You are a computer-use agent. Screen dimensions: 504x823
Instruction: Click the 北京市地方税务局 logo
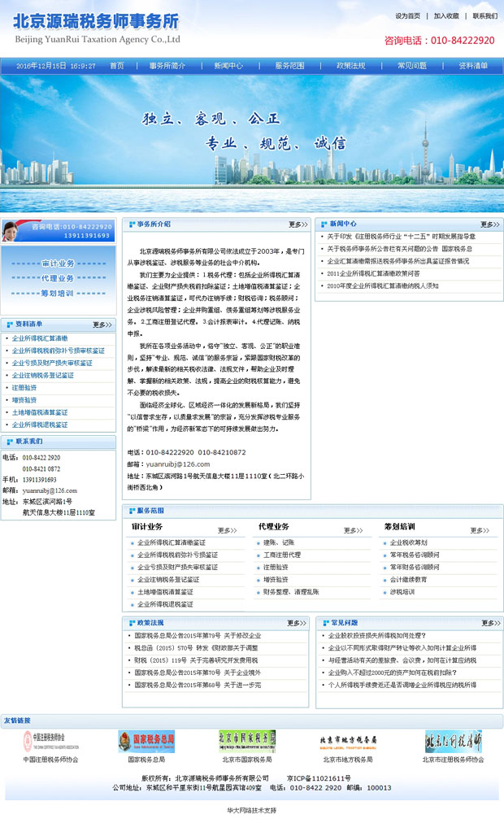tap(348, 741)
